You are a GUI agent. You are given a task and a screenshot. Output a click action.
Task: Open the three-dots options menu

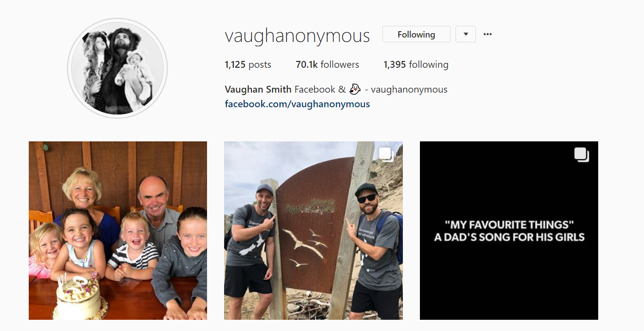pos(488,34)
